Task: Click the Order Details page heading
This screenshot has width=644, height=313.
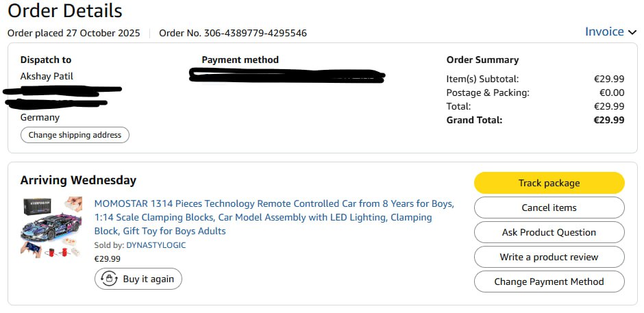Action: [65, 11]
